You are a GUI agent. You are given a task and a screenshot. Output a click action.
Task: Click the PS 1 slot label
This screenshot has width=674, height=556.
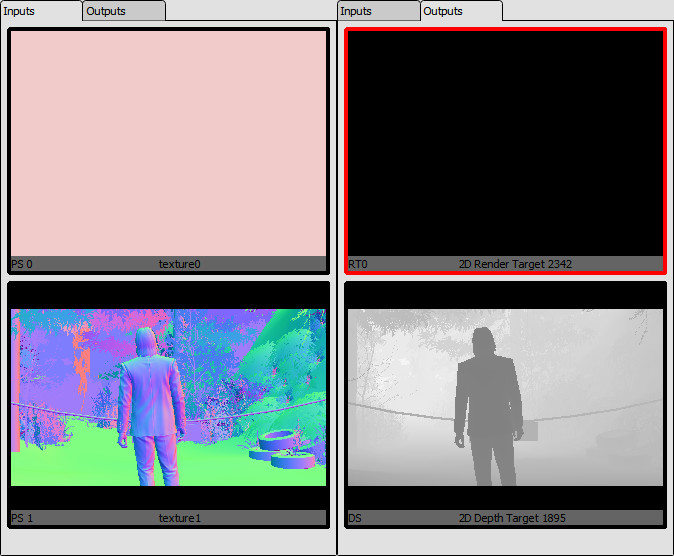click(x=22, y=518)
